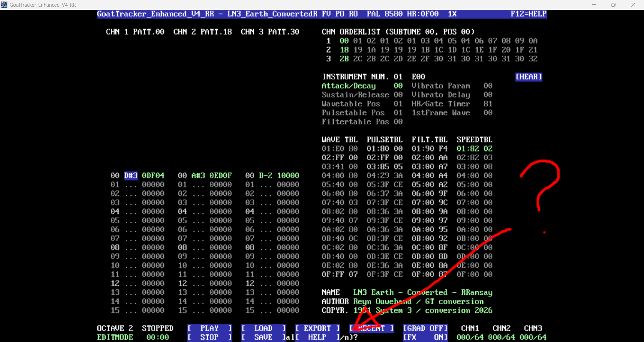This screenshot has width=644, height=342.
Task: Select orderlist entry 18 in channel 2
Action: [x=344, y=50]
